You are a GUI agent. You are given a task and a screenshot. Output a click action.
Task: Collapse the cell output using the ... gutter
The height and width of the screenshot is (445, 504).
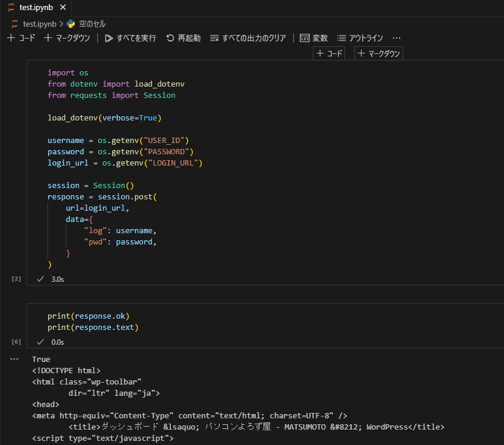click(x=15, y=358)
